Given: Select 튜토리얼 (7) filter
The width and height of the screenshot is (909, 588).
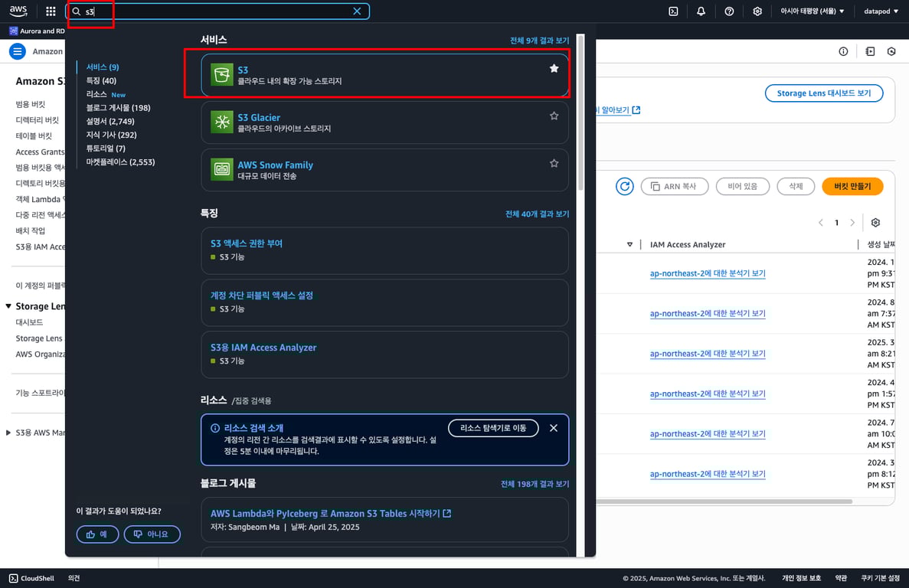Looking at the screenshot, I should coord(106,149).
